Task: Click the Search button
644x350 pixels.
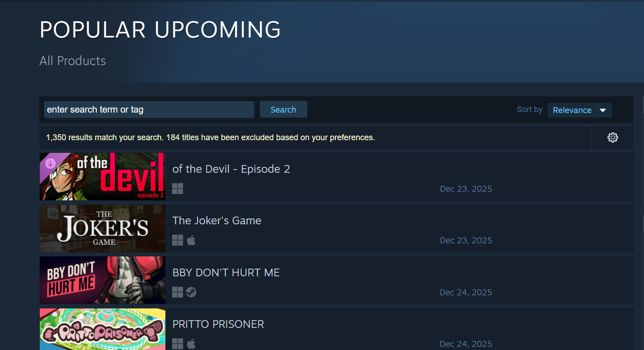Action: [283, 109]
